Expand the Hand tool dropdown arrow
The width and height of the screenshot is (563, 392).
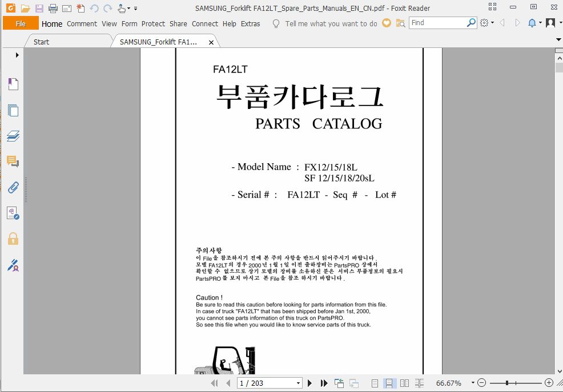click(x=130, y=7)
